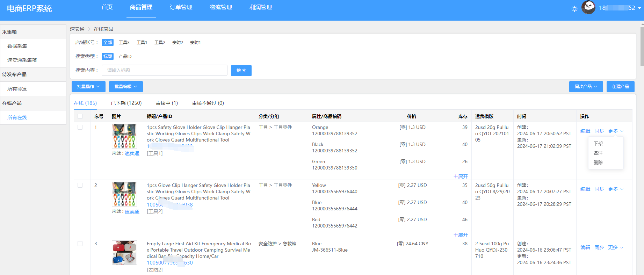
Task: Click the 创建产品 button
Action: point(621,87)
